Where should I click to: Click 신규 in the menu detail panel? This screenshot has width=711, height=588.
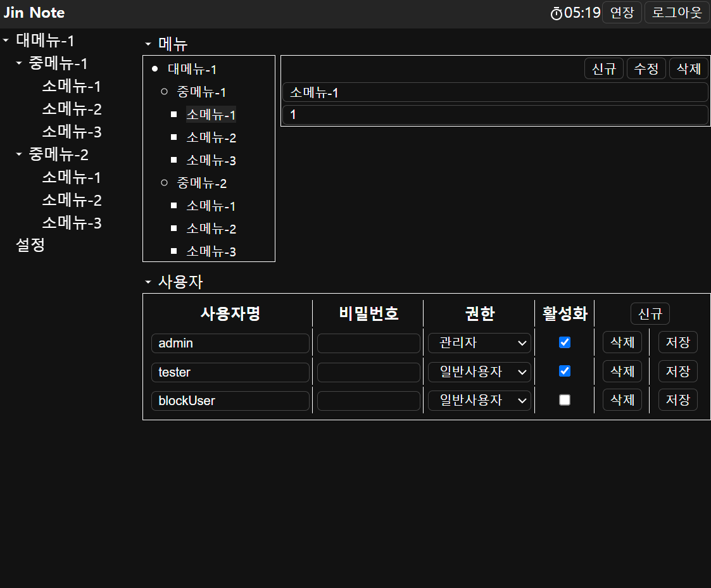[x=603, y=68]
